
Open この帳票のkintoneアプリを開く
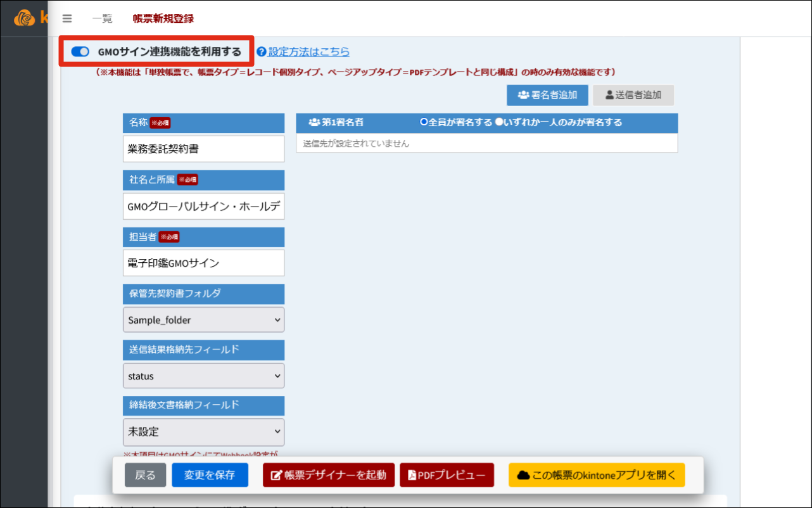pos(596,475)
